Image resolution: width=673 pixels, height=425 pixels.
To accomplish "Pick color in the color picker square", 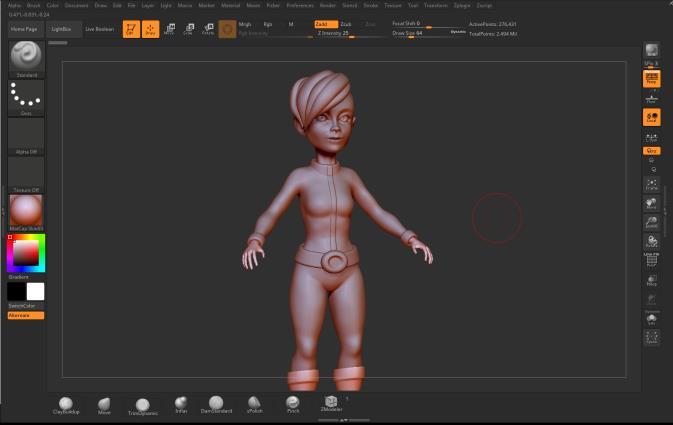I will tap(26, 253).
